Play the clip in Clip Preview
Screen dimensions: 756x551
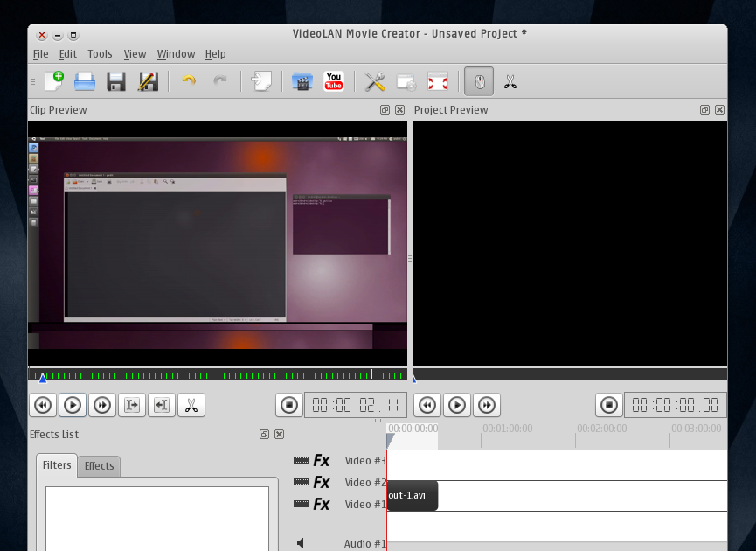pyautogui.click(x=73, y=405)
